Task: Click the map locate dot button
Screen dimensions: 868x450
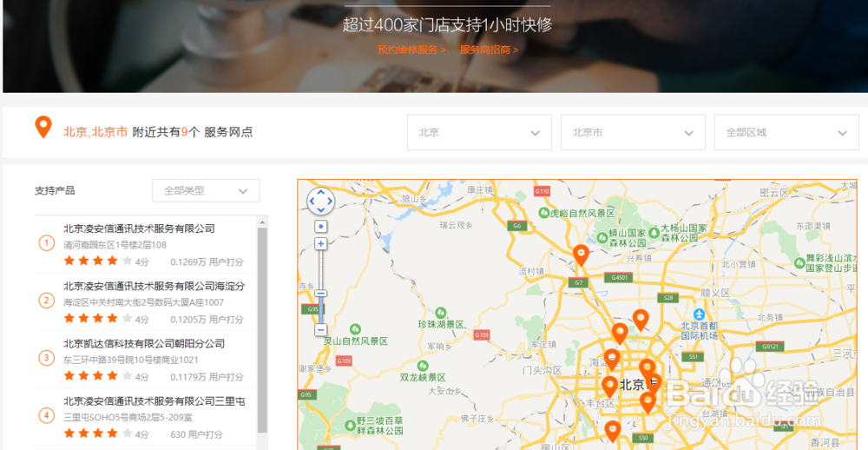Action: [320, 226]
